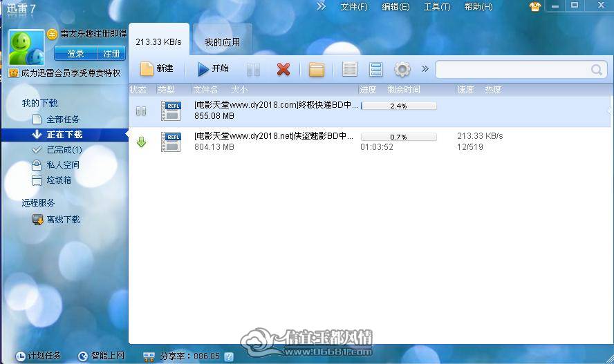This screenshot has height=364, width=614.
Task: Open the 编辑(E) menu
Action: 396,7
